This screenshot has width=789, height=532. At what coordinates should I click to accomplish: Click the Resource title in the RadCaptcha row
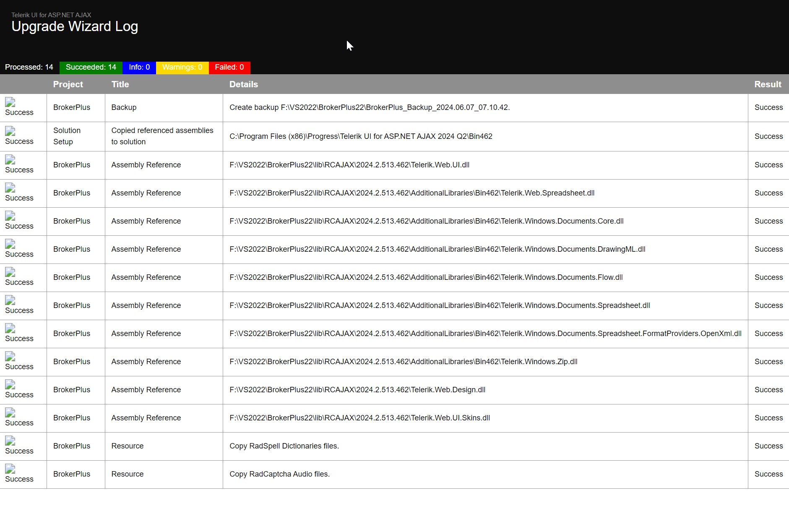[128, 474]
